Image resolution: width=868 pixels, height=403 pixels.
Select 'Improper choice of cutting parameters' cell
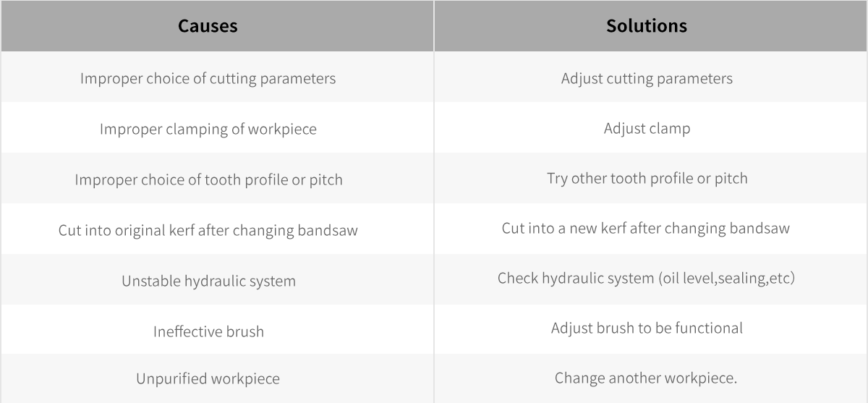pos(217,77)
